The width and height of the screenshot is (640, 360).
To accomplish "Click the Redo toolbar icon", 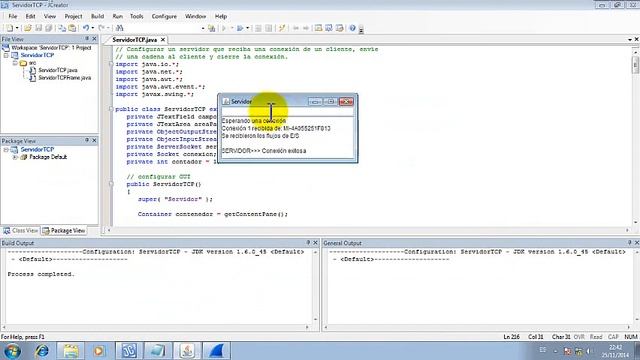I will pyautogui.click(x=102, y=28).
